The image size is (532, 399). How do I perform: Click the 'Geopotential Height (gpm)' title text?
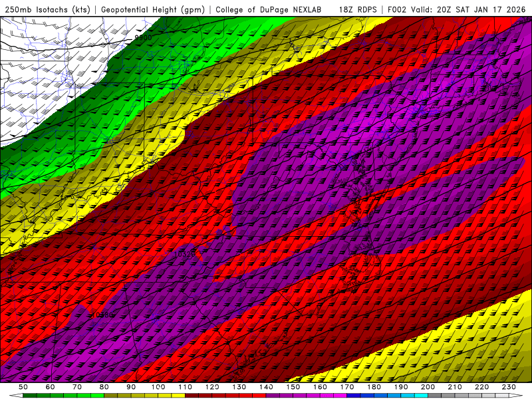pos(153,10)
